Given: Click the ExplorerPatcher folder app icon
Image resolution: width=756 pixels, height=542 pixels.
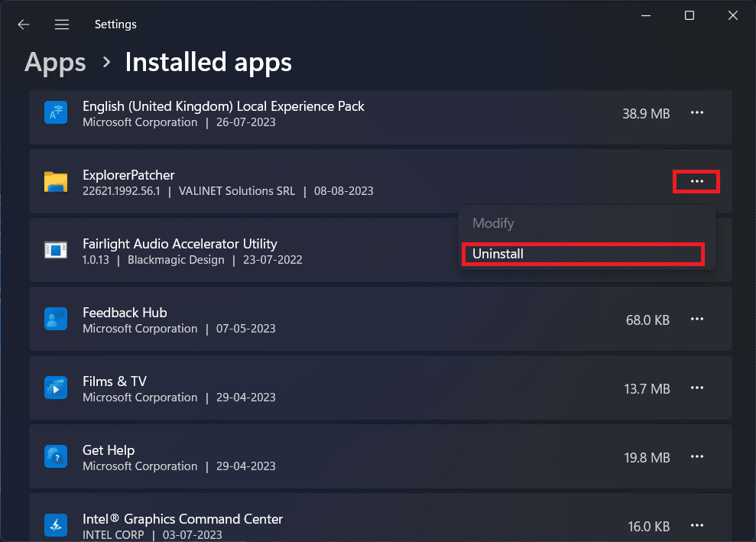Looking at the screenshot, I should pyautogui.click(x=55, y=181).
